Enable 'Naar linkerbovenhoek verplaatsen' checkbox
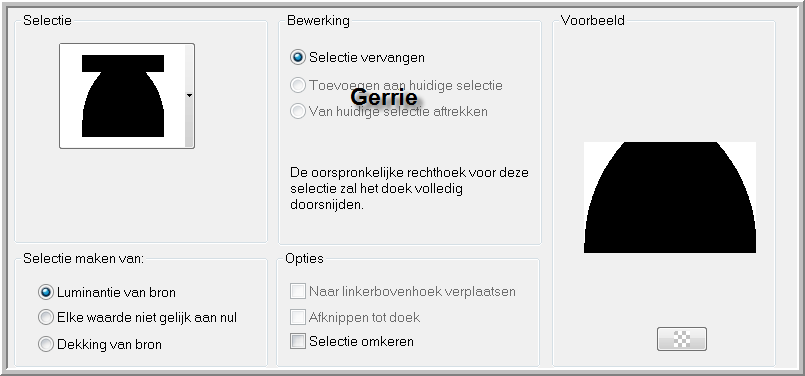This screenshot has height=376, width=805. [x=298, y=291]
